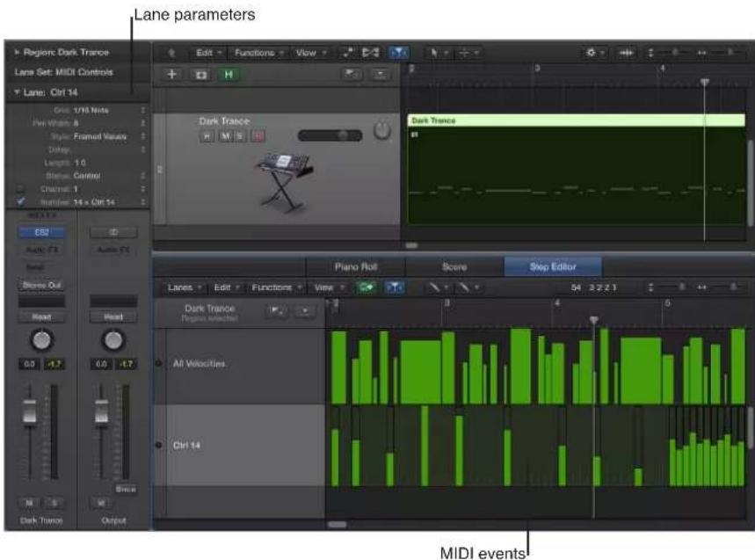The image size is (755, 560).
Task: Open Functions menu in Tracks toolbar
Action: pos(259,53)
